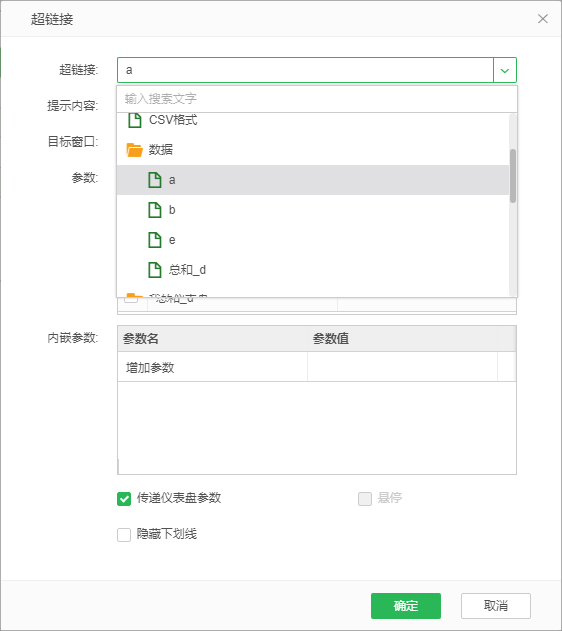Screen dimensions: 562x631
Task: Focus the 输入搜索文字 search field
Action: pyautogui.click(x=317, y=99)
